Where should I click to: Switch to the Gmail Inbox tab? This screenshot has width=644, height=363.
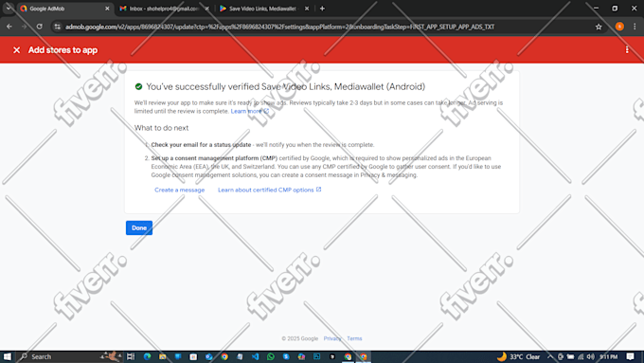point(164,9)
